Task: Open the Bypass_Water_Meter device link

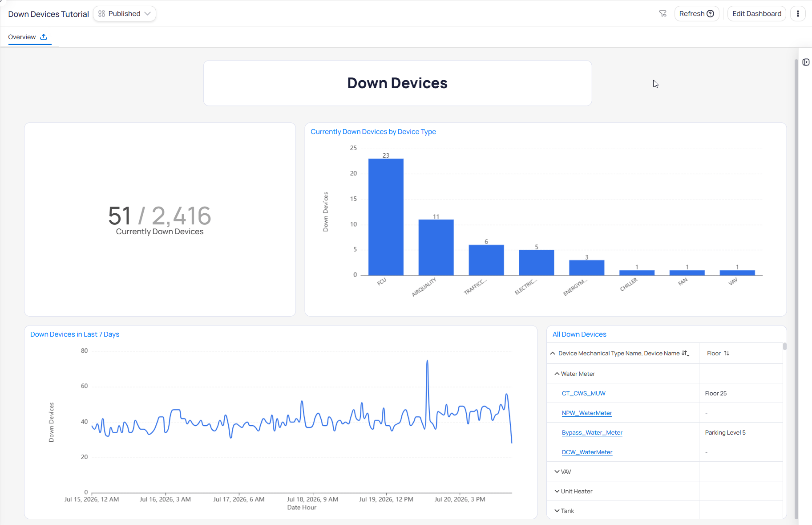Action: click(592, 432)
